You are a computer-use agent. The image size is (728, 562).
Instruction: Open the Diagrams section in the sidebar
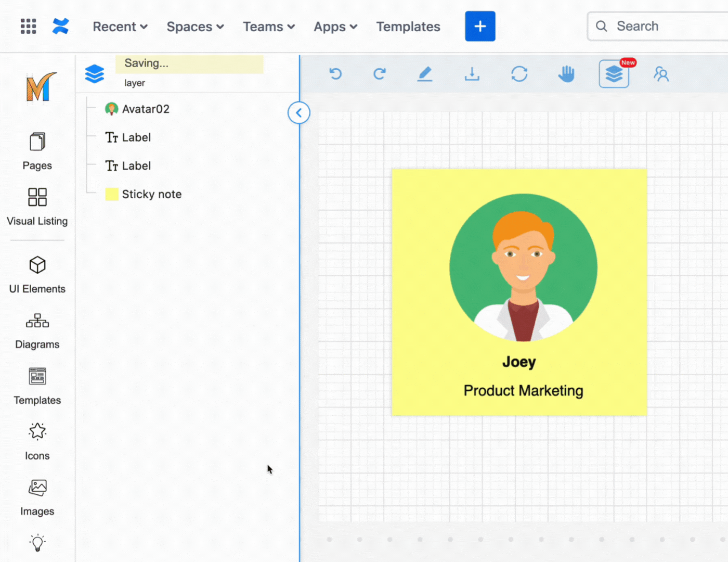pos(37,330)
